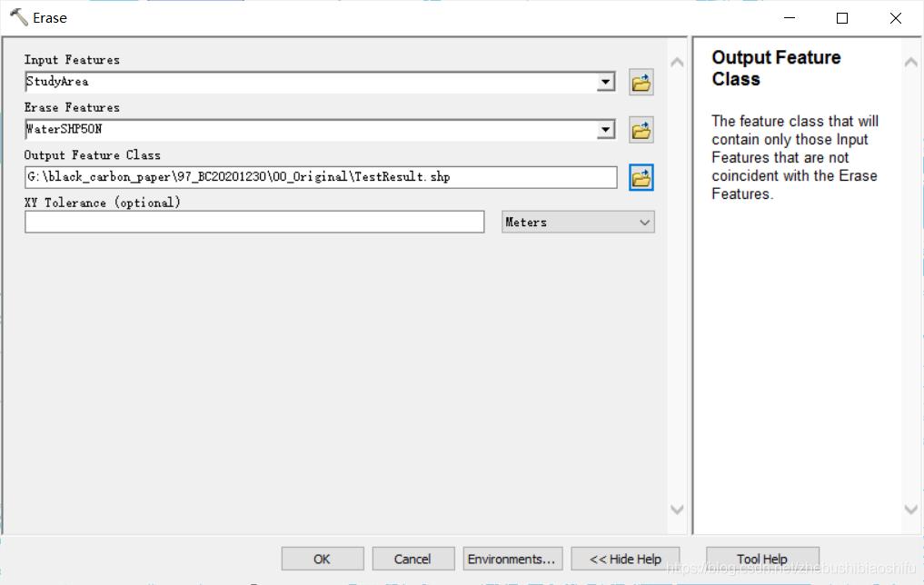This screenshot has height=585, width=924.
Task: Click the Input Features label
Action: [72, 60]
